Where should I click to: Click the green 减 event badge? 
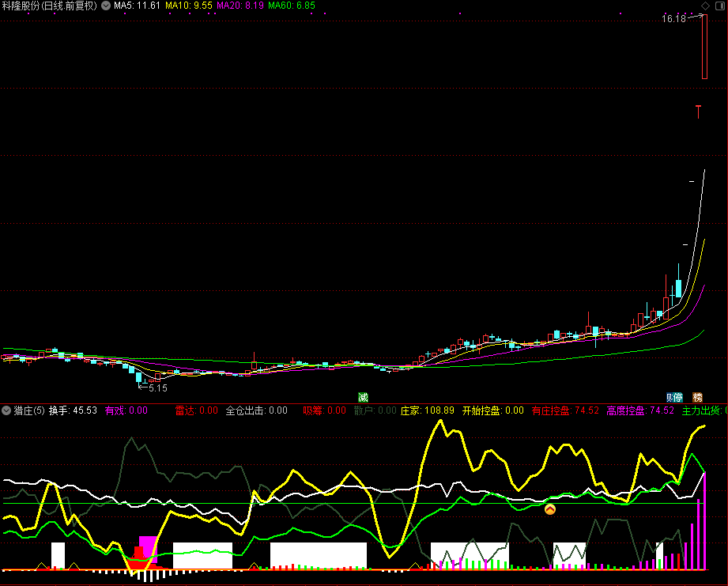[363, 398]
